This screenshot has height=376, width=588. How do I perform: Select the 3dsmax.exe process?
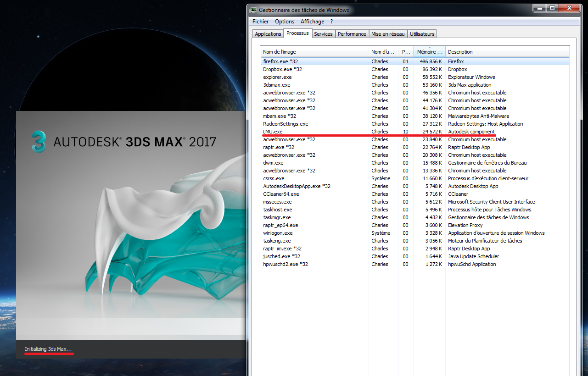[415, 85]
